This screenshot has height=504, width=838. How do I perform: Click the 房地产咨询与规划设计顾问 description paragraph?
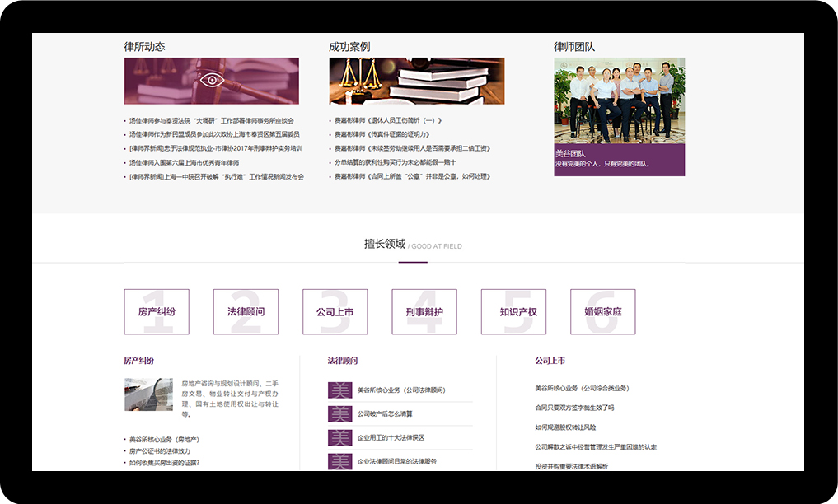(230, 399)
